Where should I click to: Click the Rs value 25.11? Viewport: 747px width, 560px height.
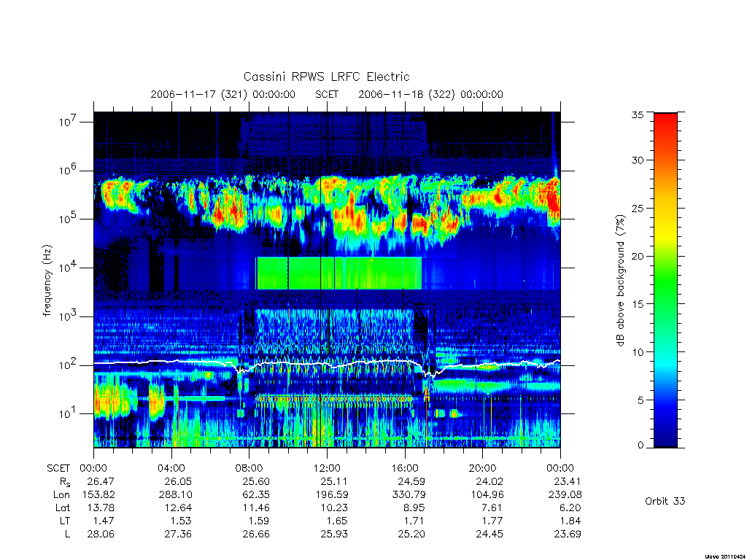[334, 481]
